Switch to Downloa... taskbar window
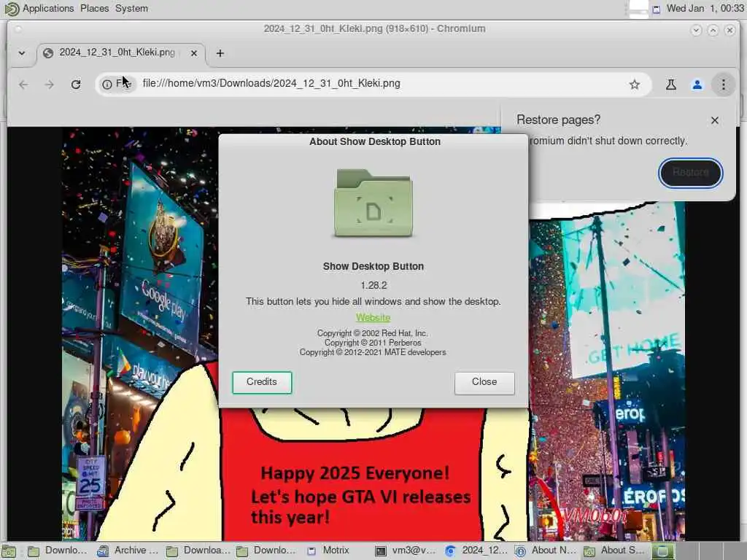 (197, 551)
